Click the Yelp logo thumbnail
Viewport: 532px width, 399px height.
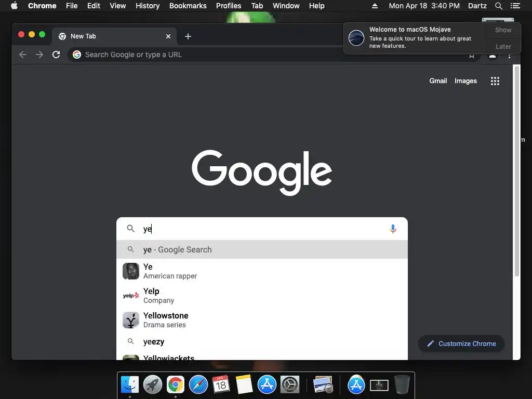coord(130,296)
